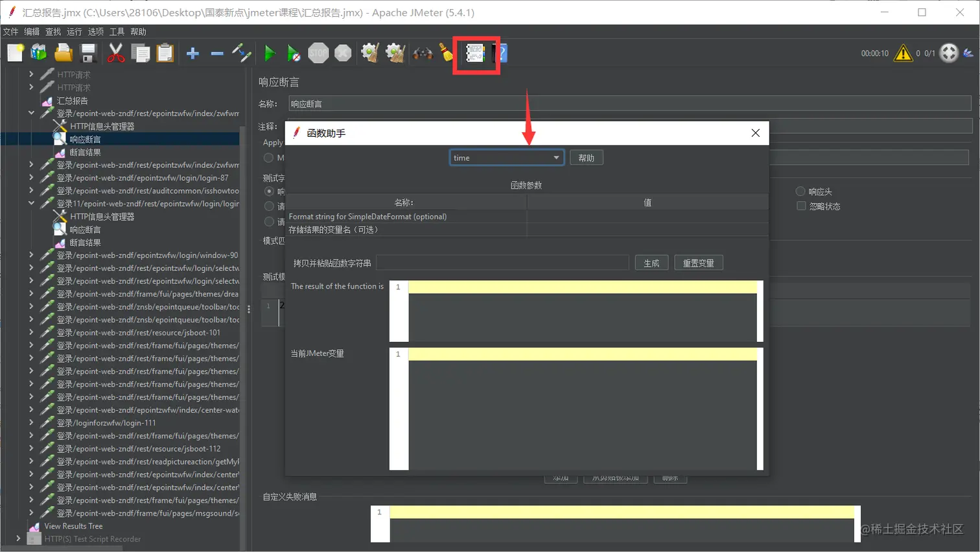Expand the readpictureaction/getMyF request node

coord(31,461)
